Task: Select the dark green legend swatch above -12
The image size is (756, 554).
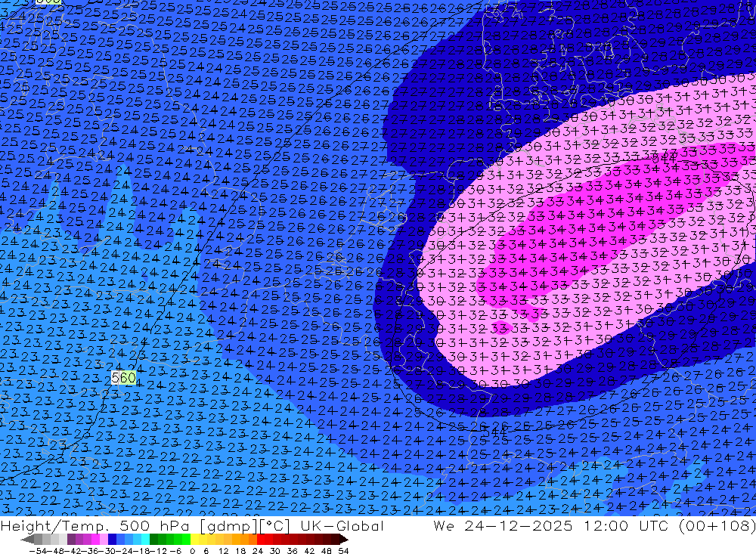Action: tap(153, 539)
